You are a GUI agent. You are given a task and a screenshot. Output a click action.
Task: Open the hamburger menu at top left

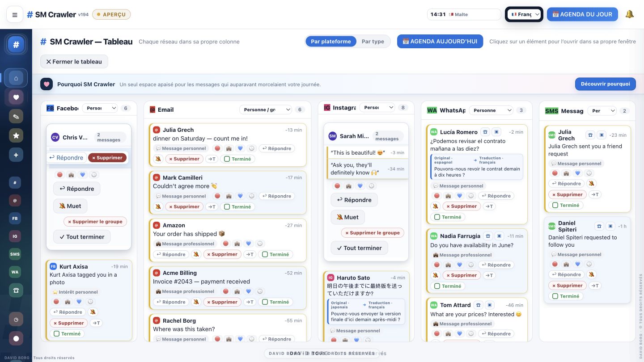15,15
